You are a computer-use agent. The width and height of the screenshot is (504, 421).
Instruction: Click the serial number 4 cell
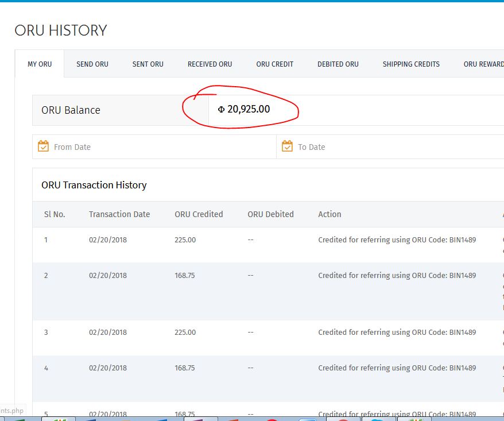point(46,368)
